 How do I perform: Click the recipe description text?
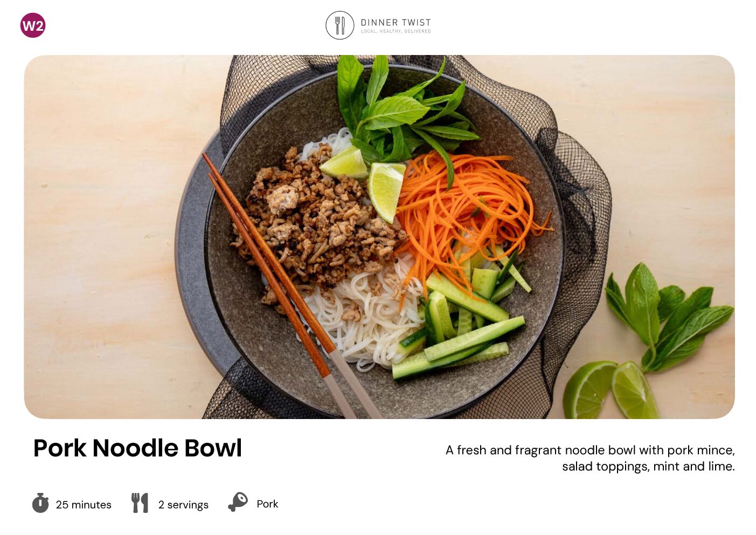point(590,458)
